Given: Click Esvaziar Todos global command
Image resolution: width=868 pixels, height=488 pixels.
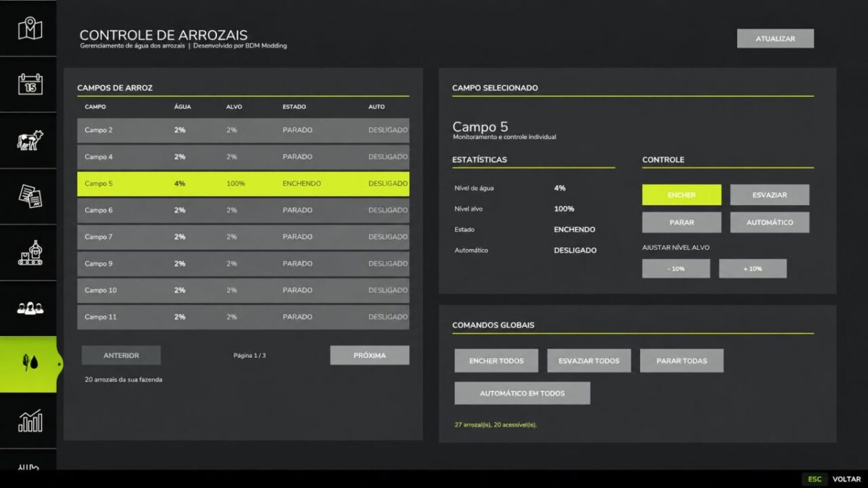Looking at the screenshot, I should pos(589,361).
